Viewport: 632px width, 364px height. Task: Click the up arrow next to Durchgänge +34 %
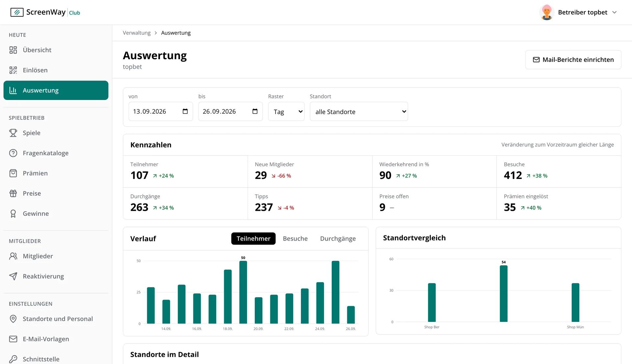(x=155, y=208)
